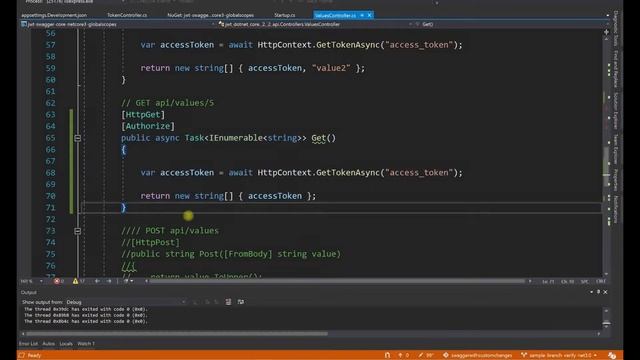This screenshot has width=640, height=360.
Task: Toggle word wrap in Output panel
Action: 241,302
